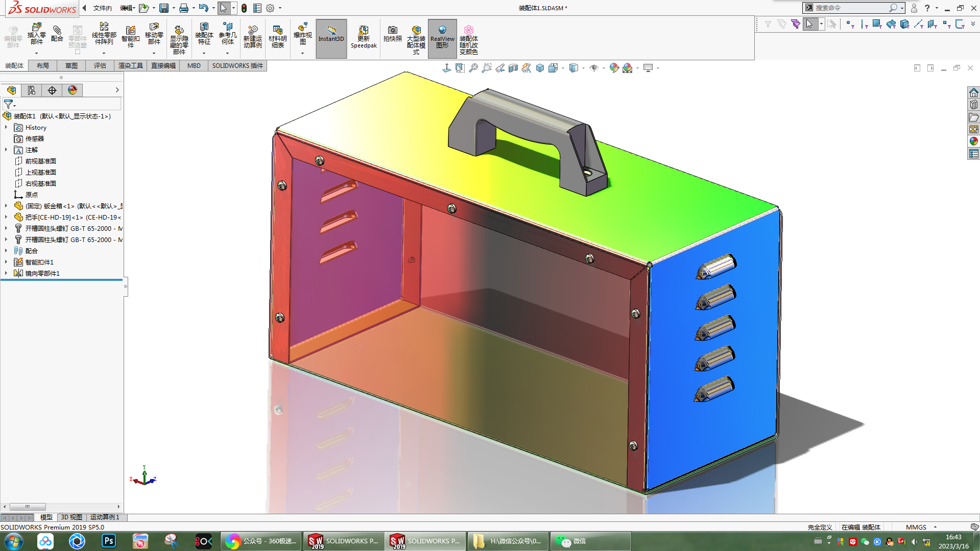The width and height of the screenshot is (980, 551).
Task: Switch to the 布局 tab
Action: point(43,66)
